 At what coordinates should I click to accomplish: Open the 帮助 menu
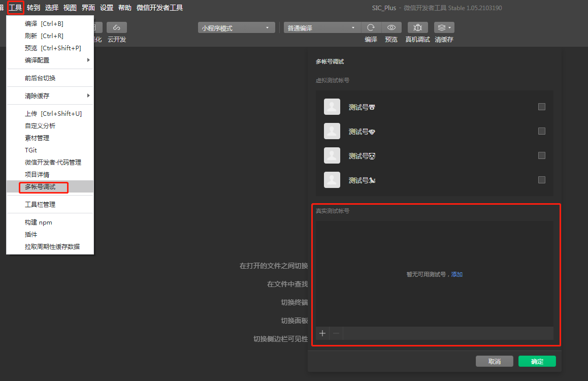pos(125,8)
